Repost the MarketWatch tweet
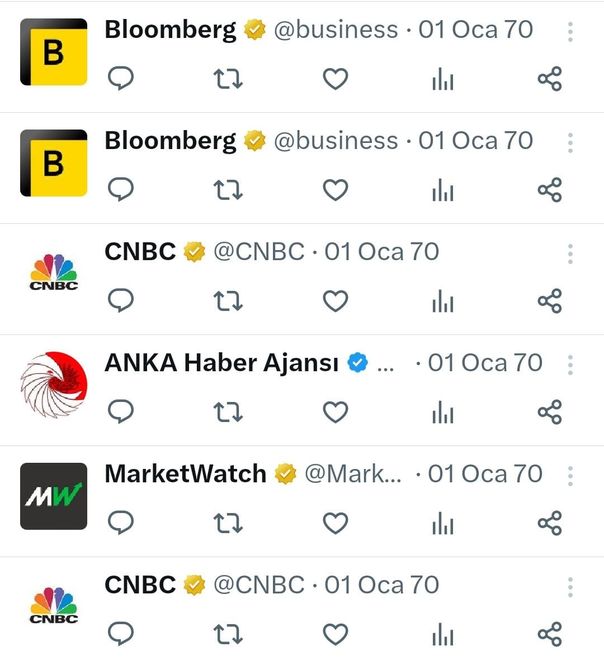This screenshot has height=666, width=604. pos(229,522)
